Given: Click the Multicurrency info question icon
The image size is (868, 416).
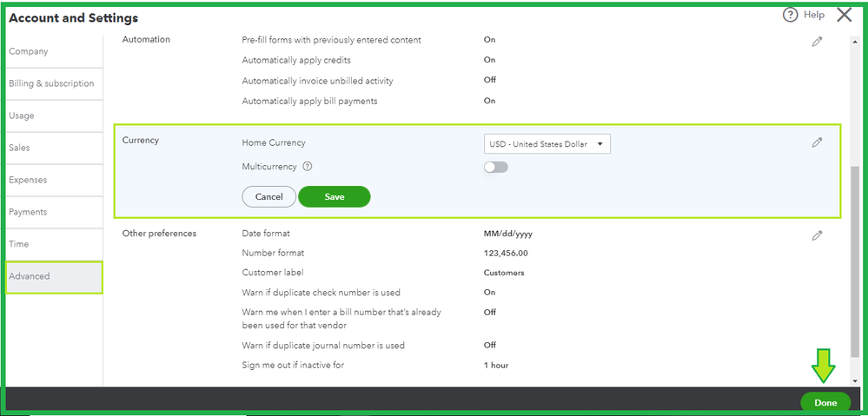Looking at the screenshot, I should [x=308, y=167].
